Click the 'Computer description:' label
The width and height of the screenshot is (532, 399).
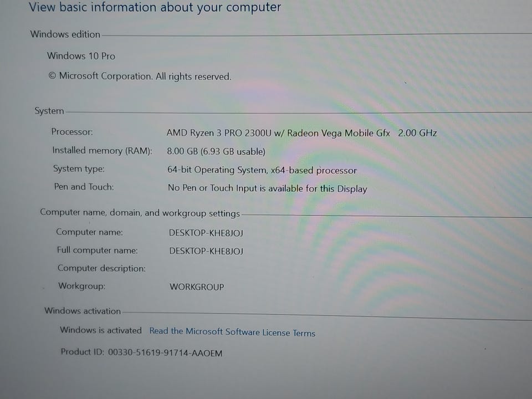(101, 268)
